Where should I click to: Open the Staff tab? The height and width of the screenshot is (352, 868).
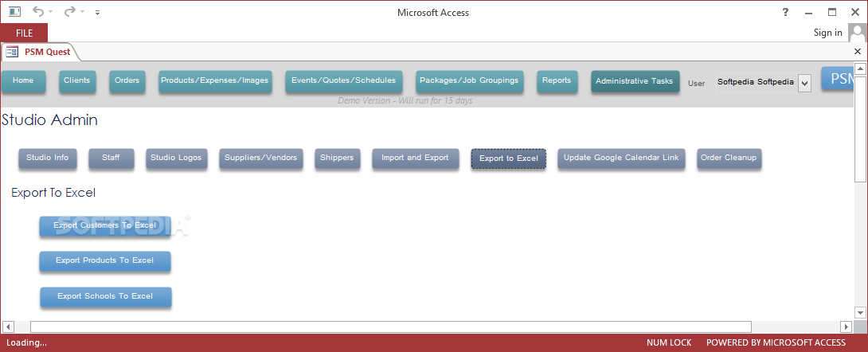pyautogui.click(x=111, y=158)
